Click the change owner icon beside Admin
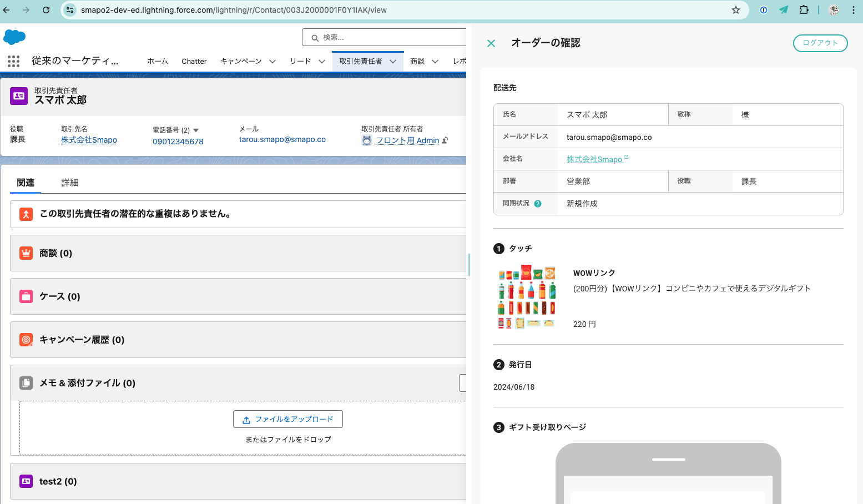863x504 pixels. [445, 140]
